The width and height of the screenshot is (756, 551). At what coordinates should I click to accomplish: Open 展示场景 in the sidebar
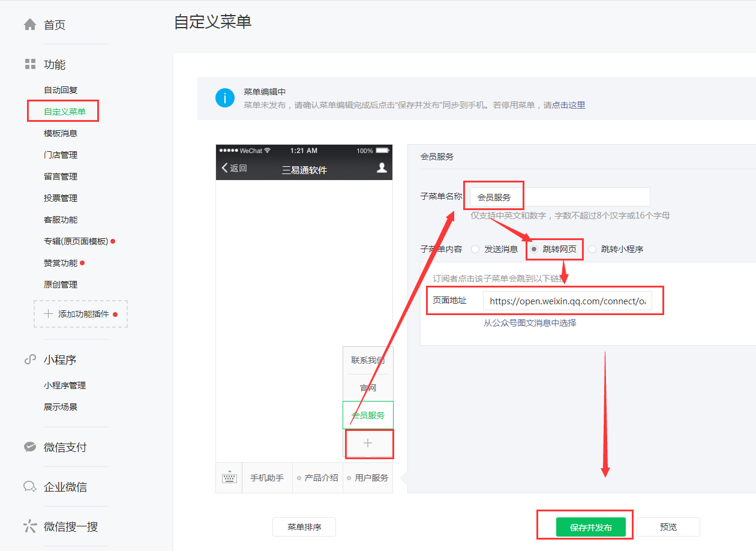[61, 407]
